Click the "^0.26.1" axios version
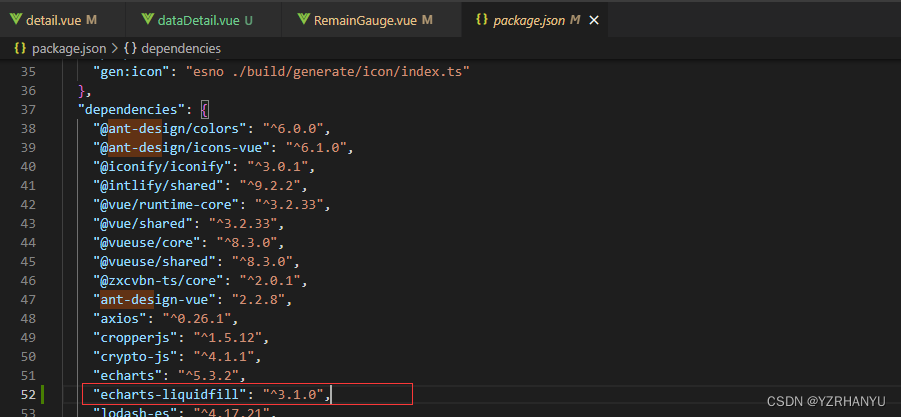This screenshot has width=901, height=417. (198, 318)
